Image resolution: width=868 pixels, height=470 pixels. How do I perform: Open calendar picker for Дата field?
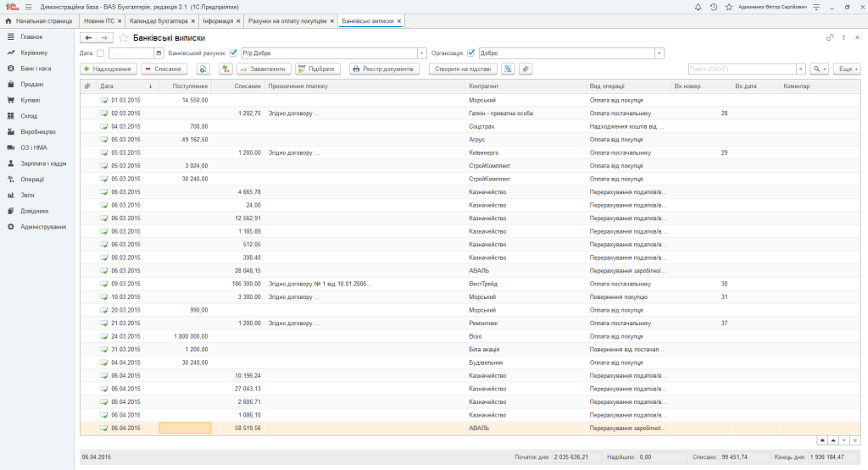(x=159, y=53)
